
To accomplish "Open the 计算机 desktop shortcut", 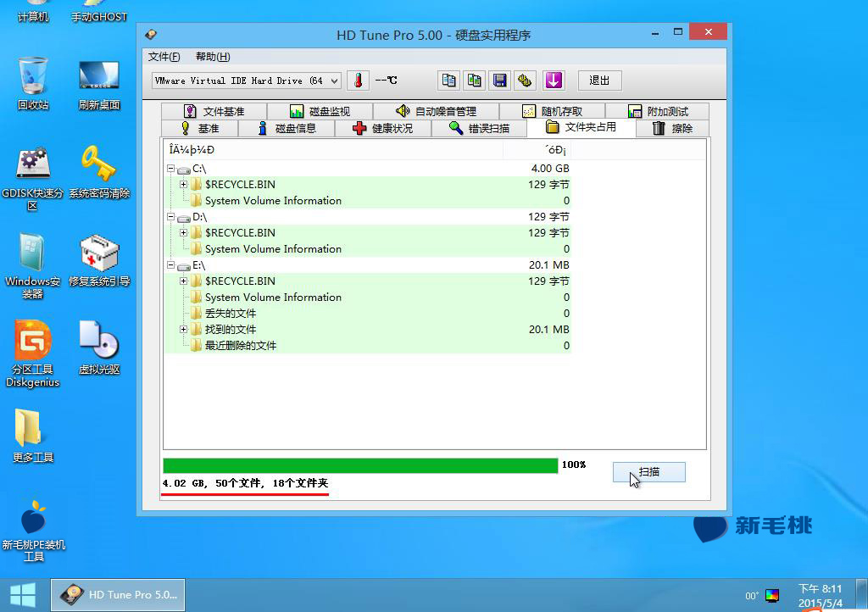I will pyautogui.click(x=33, y=12).
